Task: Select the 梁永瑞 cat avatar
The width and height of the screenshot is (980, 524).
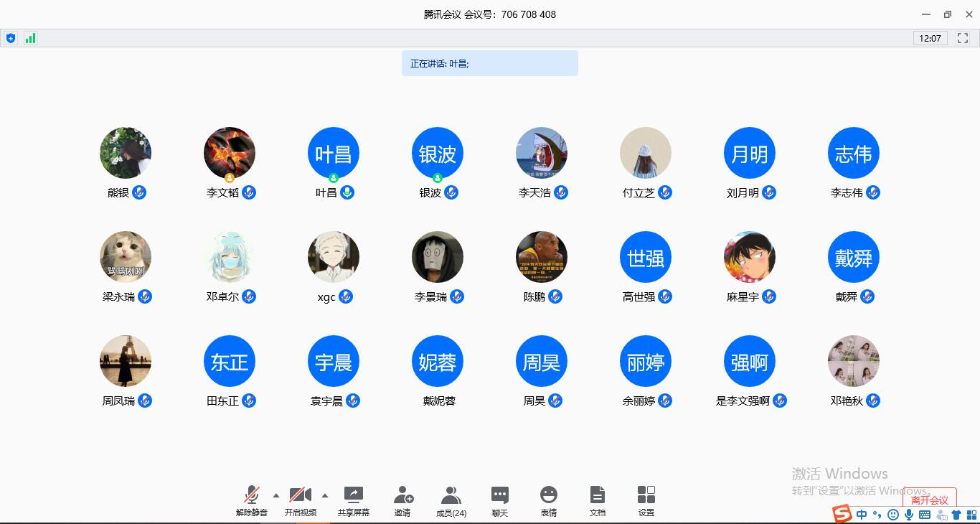Action: pyautogui.click(x=126, y=257)
